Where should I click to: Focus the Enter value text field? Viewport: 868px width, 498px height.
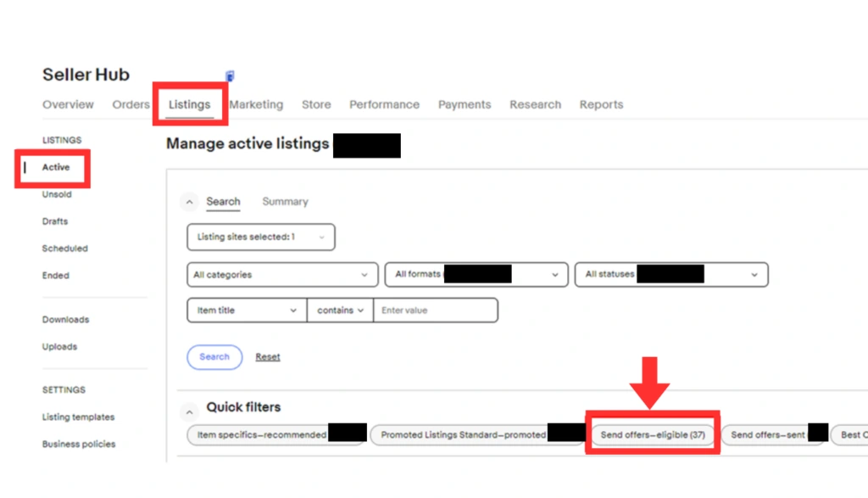coord(436,311)
